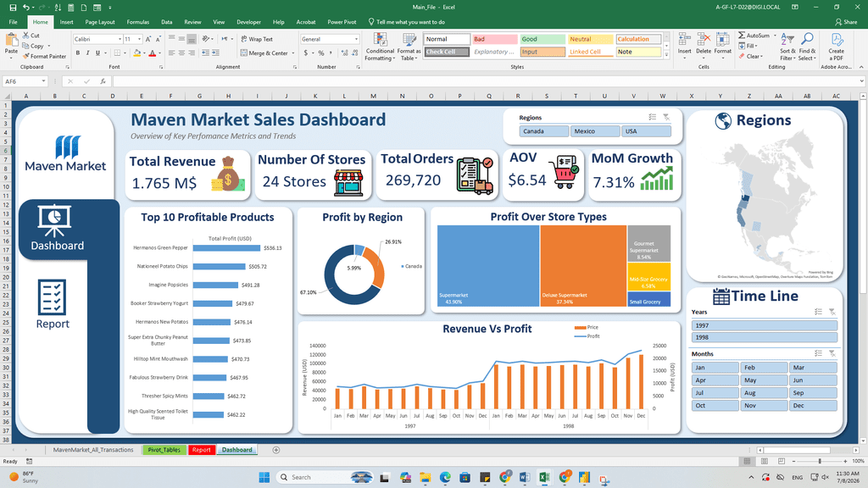Click the Center alignment icon
868x488 pixels.
181,53
